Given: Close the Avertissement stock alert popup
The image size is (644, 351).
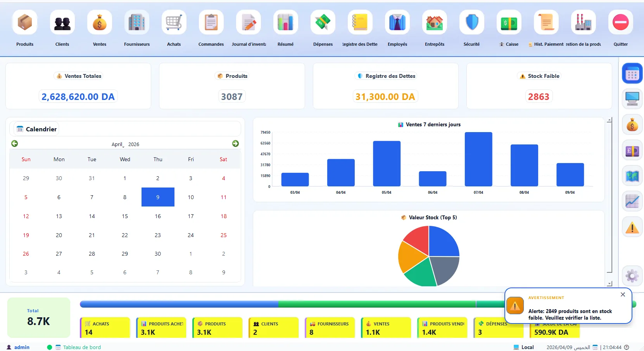Looking at the screenshot, I should pyautogui.click(x=623, y=294).
